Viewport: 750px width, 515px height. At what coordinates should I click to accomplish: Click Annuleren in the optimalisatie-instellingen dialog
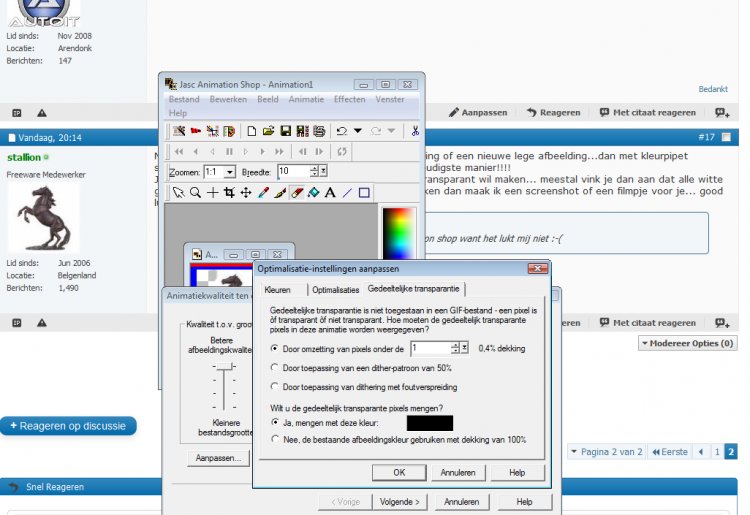pyautogui.click(x=458, y=472)
